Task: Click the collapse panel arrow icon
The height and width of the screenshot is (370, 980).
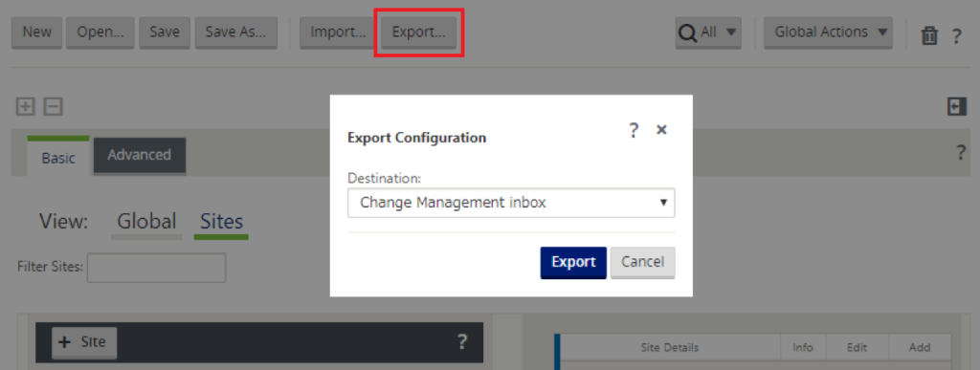Action: (x=957, y=107)
